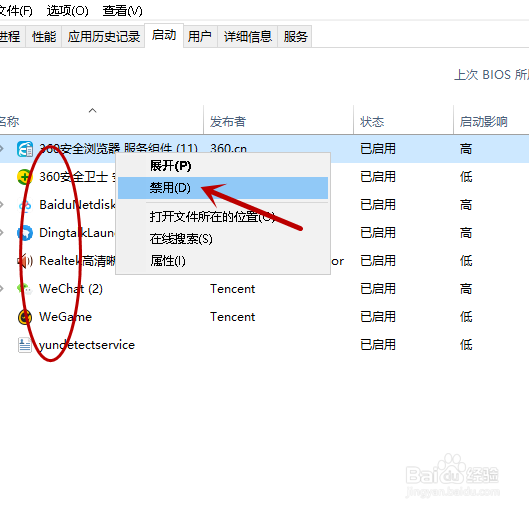The image size is (529, 510).
Task: Switch to the 用户 tab
Action: point(200,36)
